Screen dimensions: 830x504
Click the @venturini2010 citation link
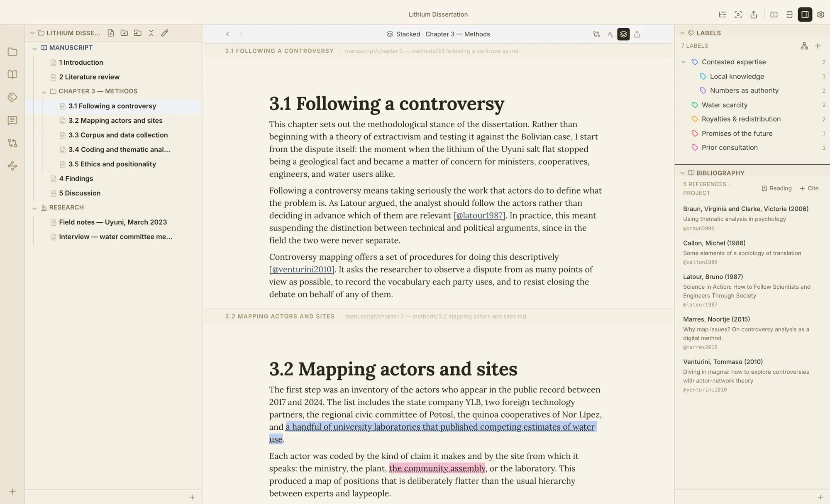coord(302,270)
